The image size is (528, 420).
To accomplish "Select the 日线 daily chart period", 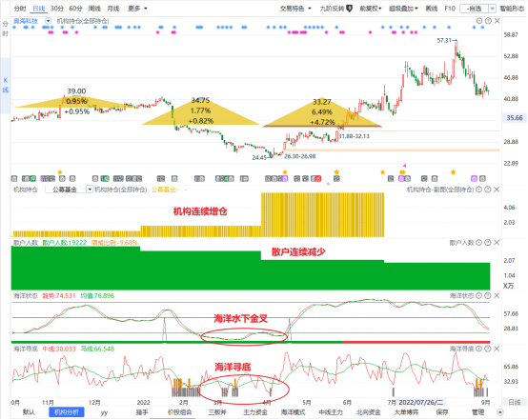I will 39,9.
